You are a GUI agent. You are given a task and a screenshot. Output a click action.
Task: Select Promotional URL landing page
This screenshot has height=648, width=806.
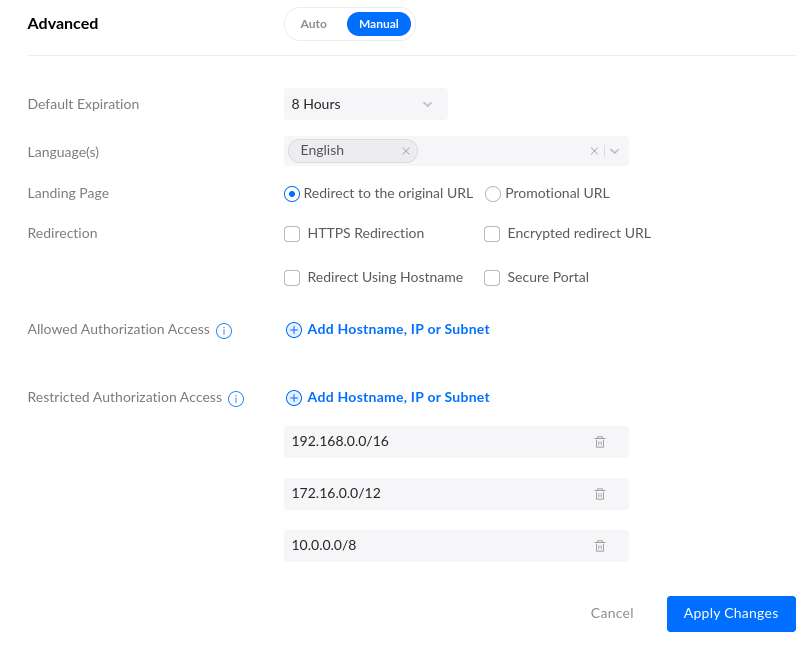[x=493, y=194]
